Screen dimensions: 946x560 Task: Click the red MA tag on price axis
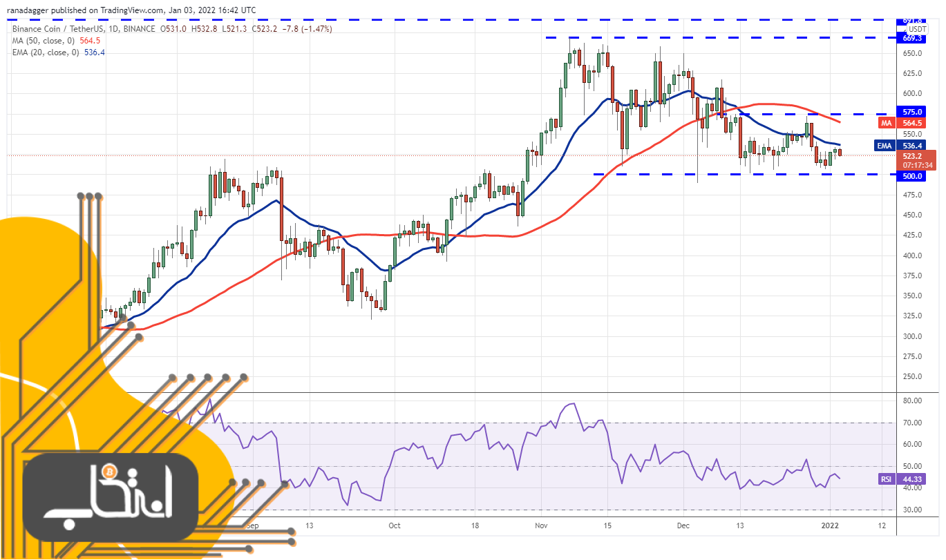coord(886,123)
